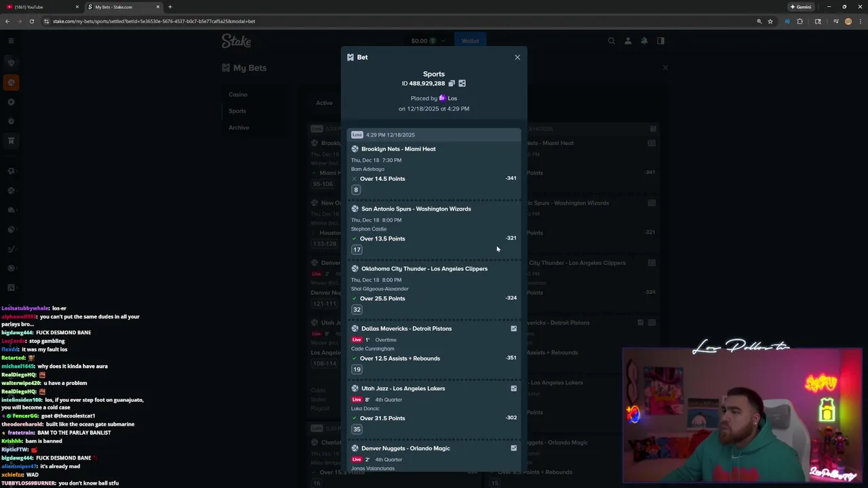Click the Over 14.5 Points selection
The width and height of the screenshot is (868, 488).
click(x=382, y=179)
